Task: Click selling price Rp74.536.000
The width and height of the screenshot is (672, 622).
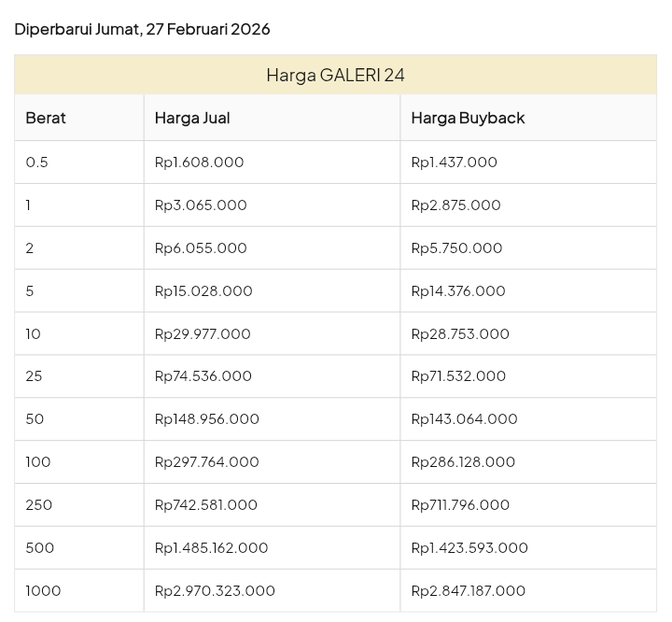Action: 203,376
